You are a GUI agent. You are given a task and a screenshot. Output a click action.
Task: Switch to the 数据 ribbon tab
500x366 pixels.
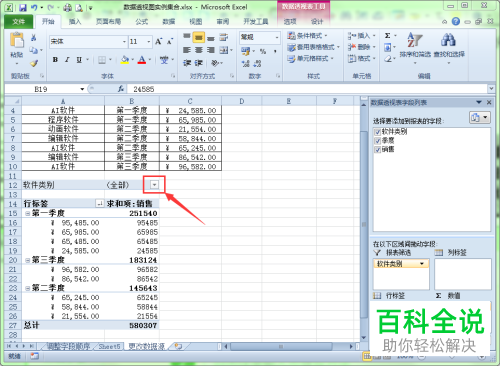click(x=169, y=22)
